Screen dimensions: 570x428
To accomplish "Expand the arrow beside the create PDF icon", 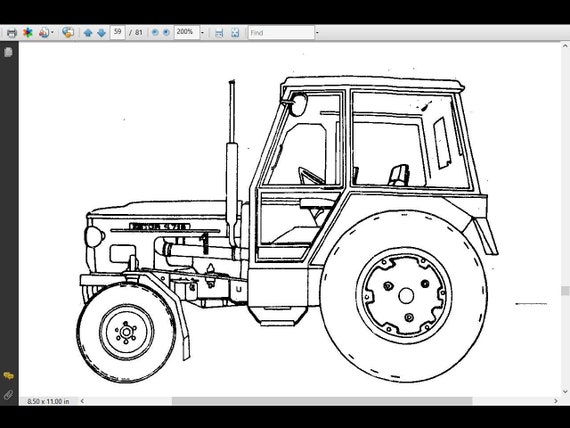I will tap(52, 33).
